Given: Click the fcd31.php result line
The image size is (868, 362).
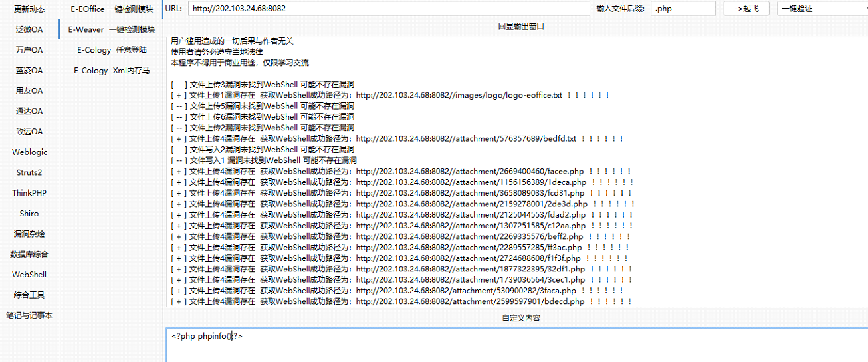Looking at the screenshot, I should (x=401, y=193).
